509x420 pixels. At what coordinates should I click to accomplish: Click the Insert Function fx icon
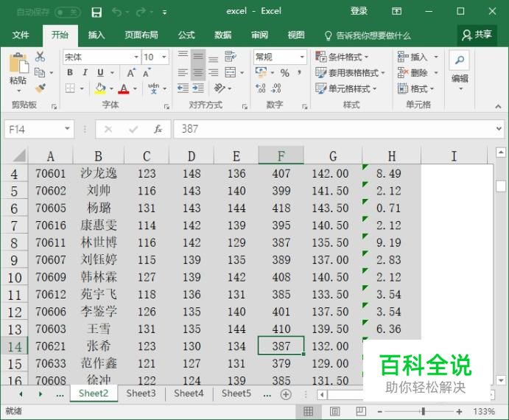(158, 129)
